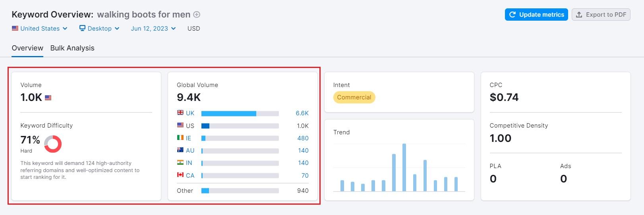The width and height of the screenshot is (644, 215).
Task: Click the Australia flag icon
Action: (x=180, y=150)
